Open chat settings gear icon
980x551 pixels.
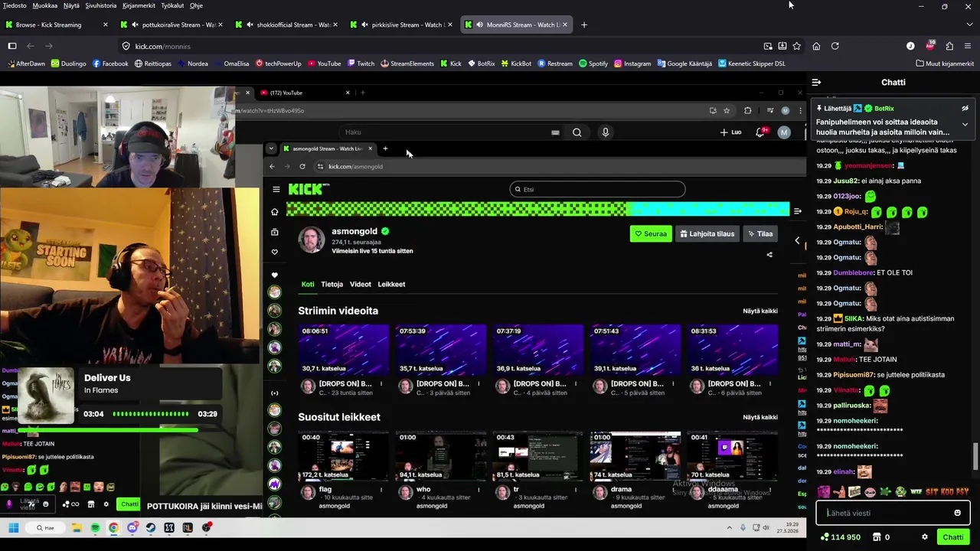click(925, 537)
